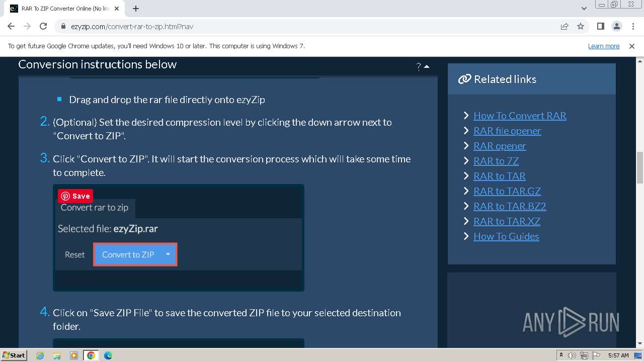Viewport: 644px width, 362px height.
Task: Open Windows Explorer from taskbar
Action: [57, 355]
